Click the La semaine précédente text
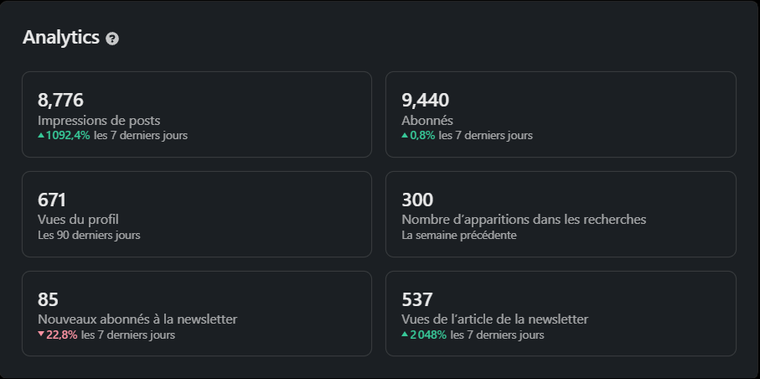This screenshot has height=379, width=760. [459, 236]
